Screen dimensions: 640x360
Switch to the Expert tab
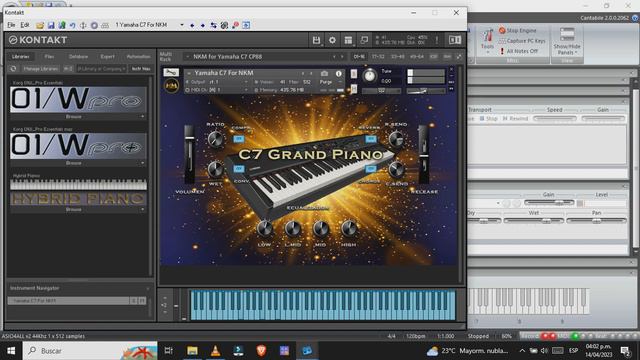pyautogui.click(x=107, y=56)
